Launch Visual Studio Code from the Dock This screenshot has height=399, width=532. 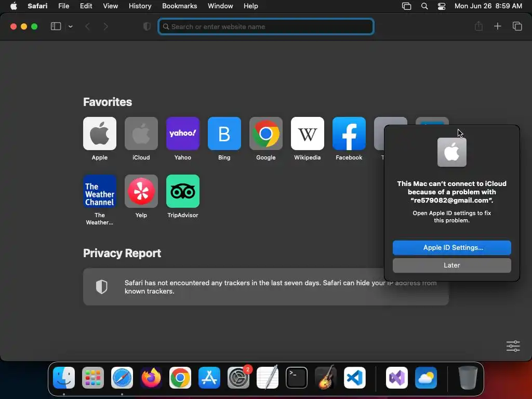[354, 378]
